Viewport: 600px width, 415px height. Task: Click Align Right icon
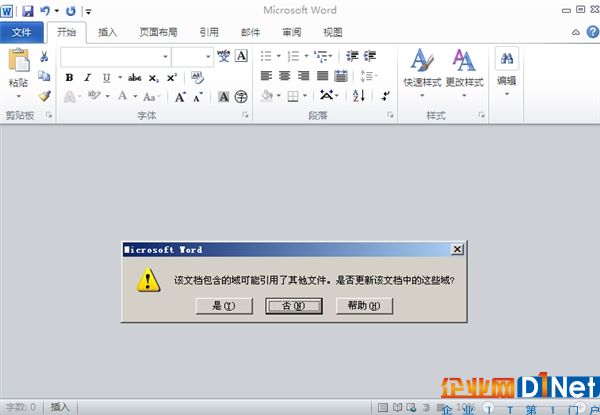tap(303, 76)
